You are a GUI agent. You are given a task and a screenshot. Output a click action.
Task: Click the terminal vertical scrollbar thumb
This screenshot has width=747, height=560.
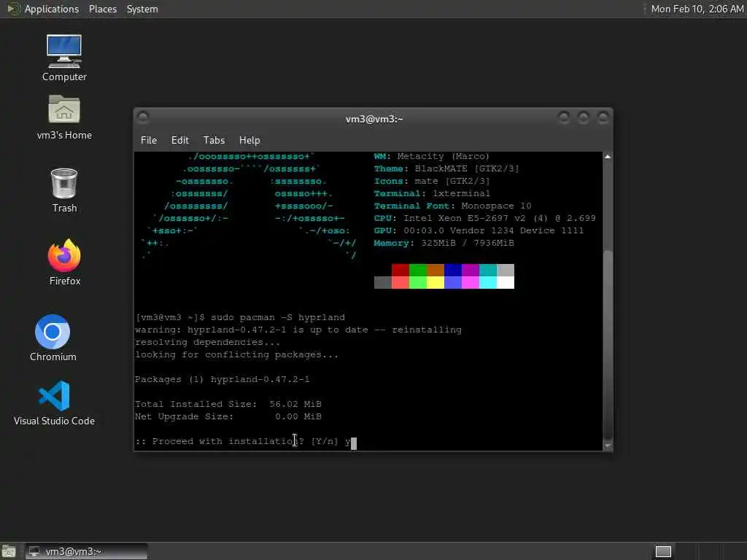pyautogui.click(x=608, y=345)
